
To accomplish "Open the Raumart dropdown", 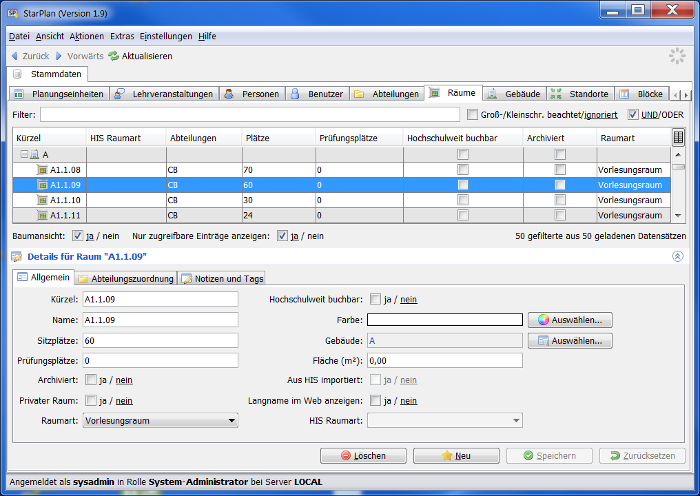I will 160,421.
